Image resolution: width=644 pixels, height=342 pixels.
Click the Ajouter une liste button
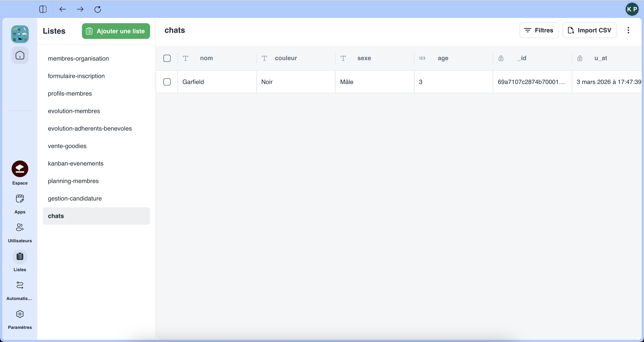coord(116,31)
